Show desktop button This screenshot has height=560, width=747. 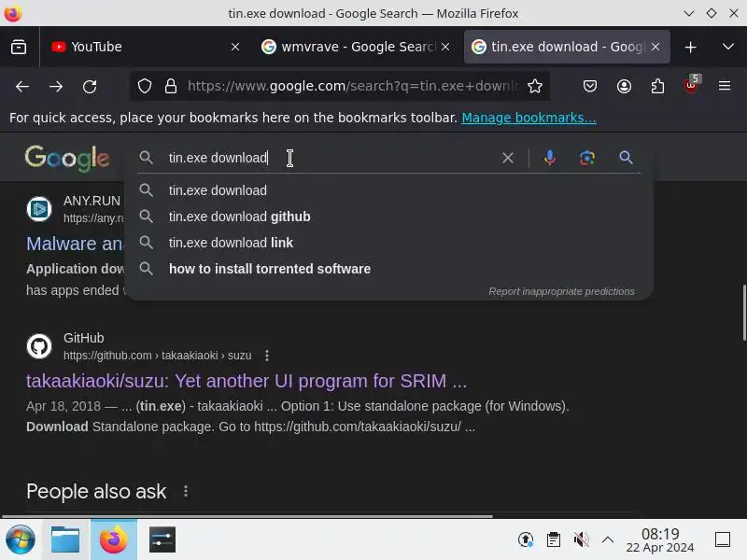point(723,540)
